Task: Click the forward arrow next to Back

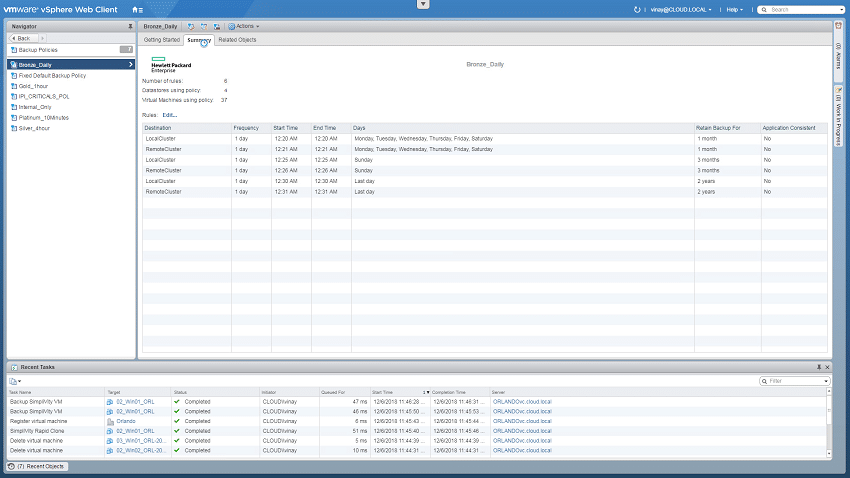Action: 42,38
